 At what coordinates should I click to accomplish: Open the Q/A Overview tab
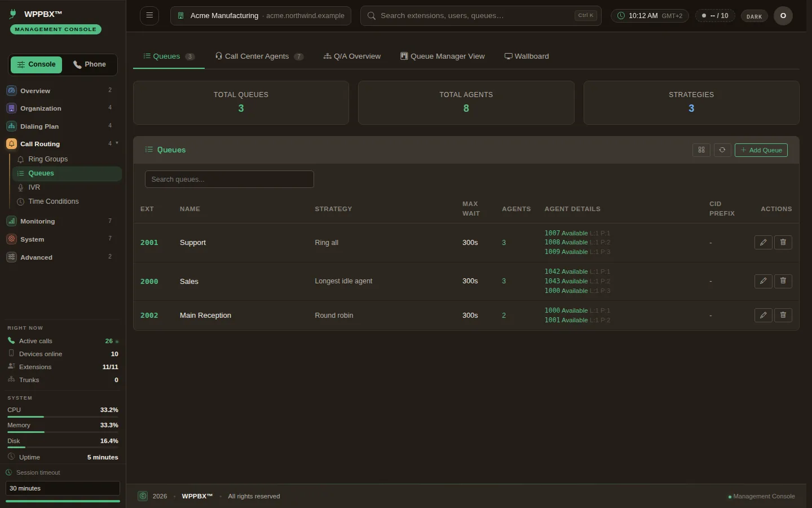coord(352,56)
